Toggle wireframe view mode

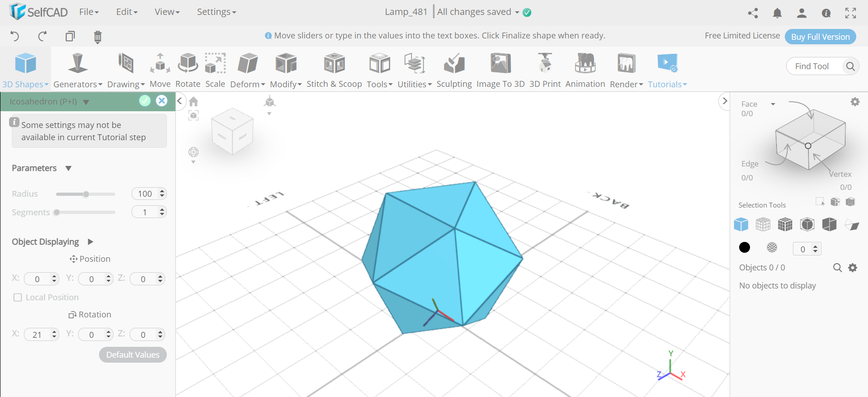pos(763,224)
